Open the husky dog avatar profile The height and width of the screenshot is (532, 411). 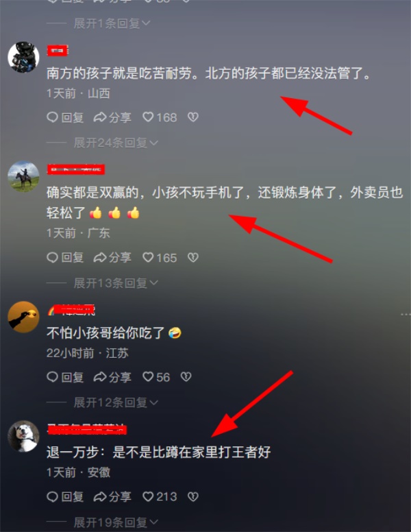(x=23, y=436)
